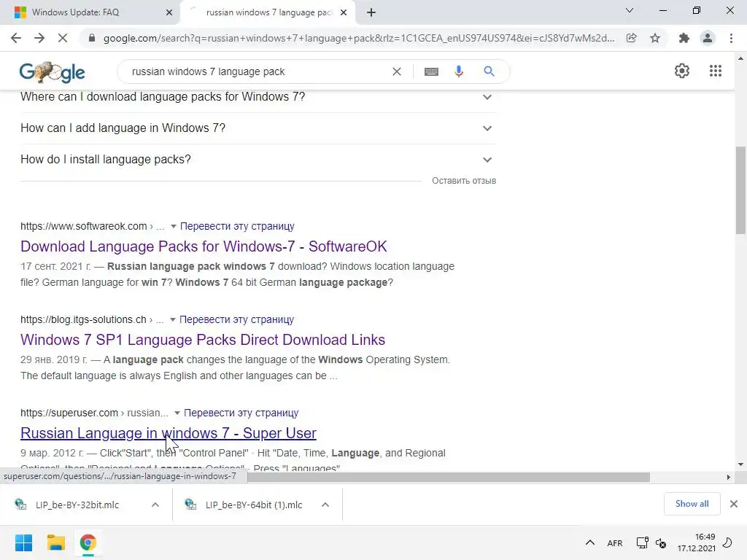Open options for LIP_be-BY-64bit (1).mlc download
The height and width of the screenshot is (560, 747).
325,505
